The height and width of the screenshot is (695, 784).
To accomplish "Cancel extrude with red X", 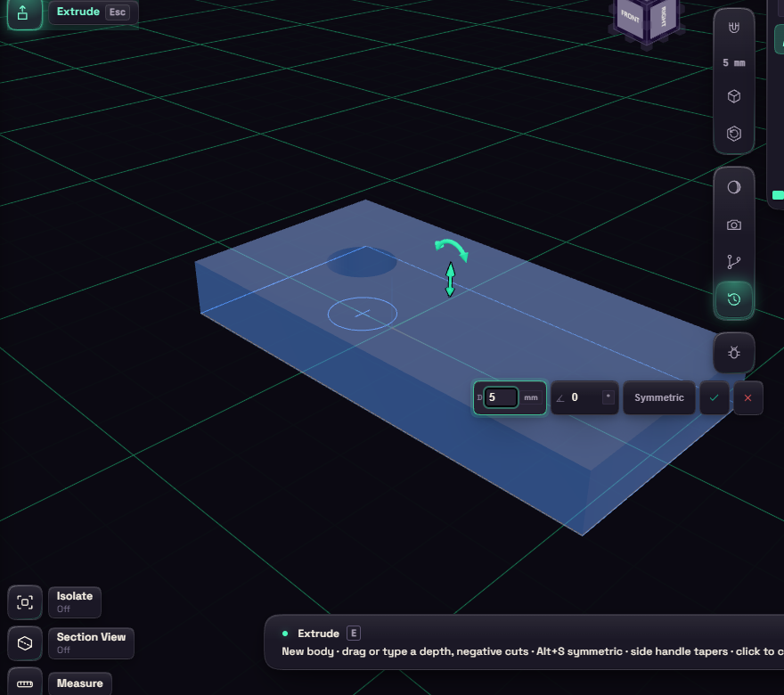I will click(x=748, y=398).
